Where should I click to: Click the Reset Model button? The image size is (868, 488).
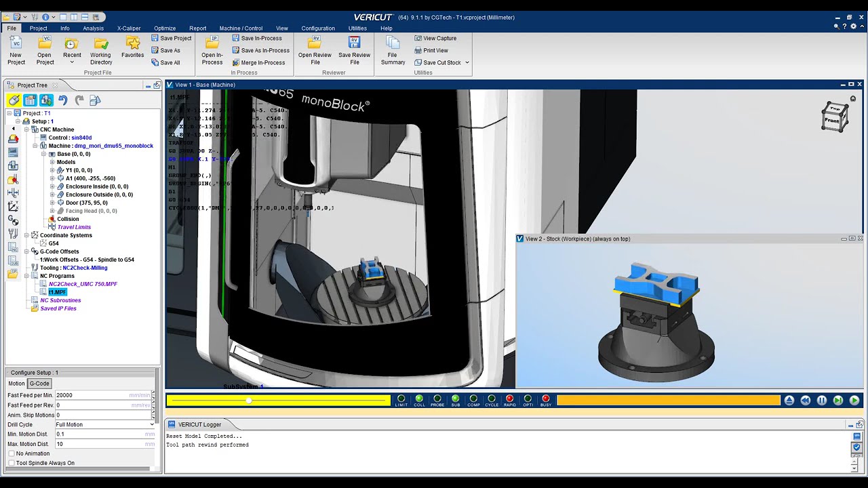789,401
